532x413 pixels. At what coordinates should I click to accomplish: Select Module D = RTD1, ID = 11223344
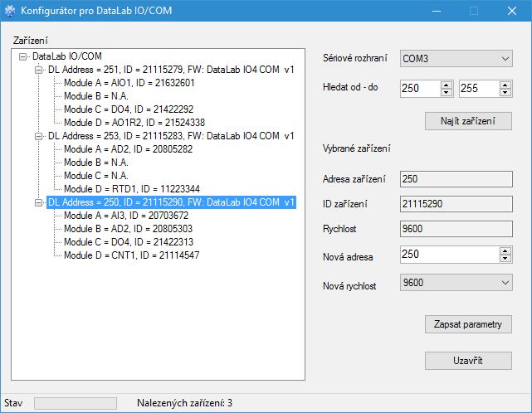coord(132,189)
